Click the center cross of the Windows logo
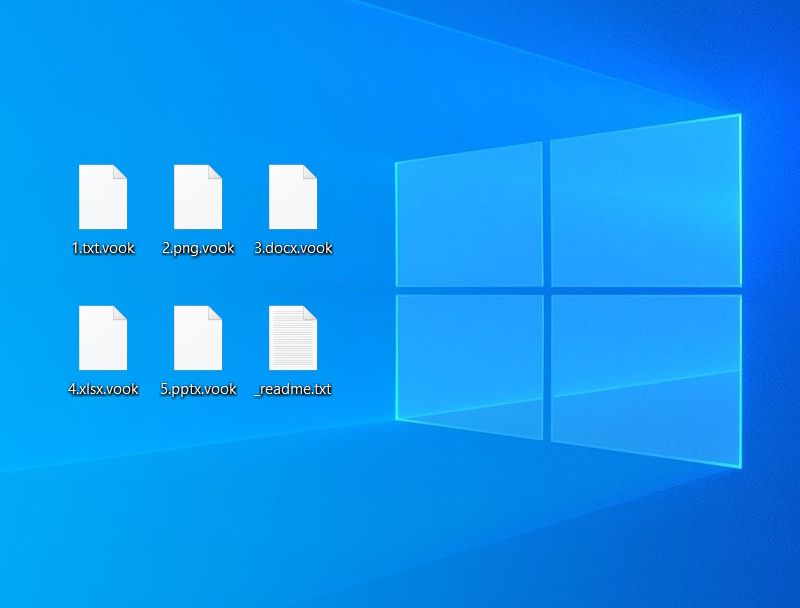The image size is (800, 608). 547,290
